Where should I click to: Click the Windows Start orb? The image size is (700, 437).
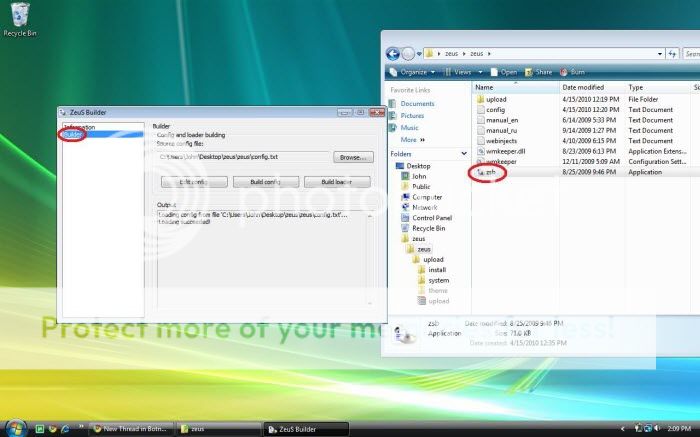click(12, 428)
